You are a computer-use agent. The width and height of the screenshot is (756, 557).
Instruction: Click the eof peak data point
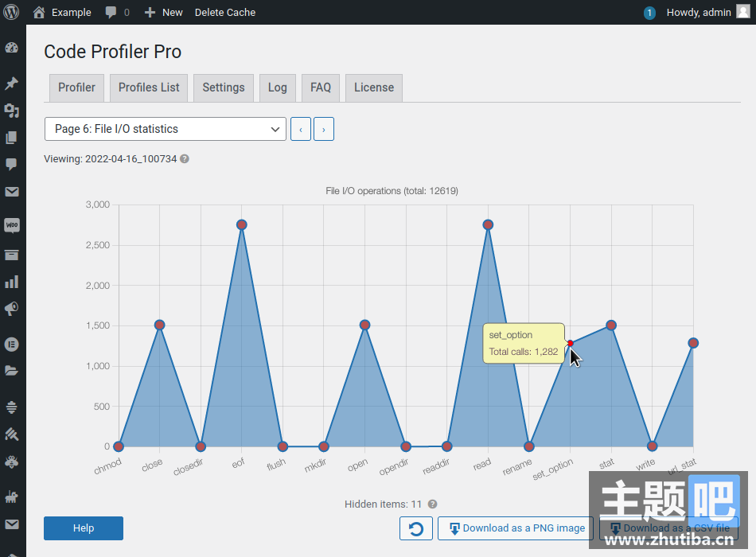tap(242, 224)
